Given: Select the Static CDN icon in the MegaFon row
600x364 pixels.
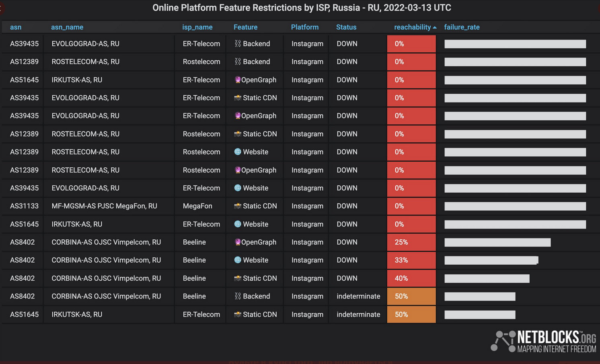Looking at the screenshot, I should pos(238,206).
